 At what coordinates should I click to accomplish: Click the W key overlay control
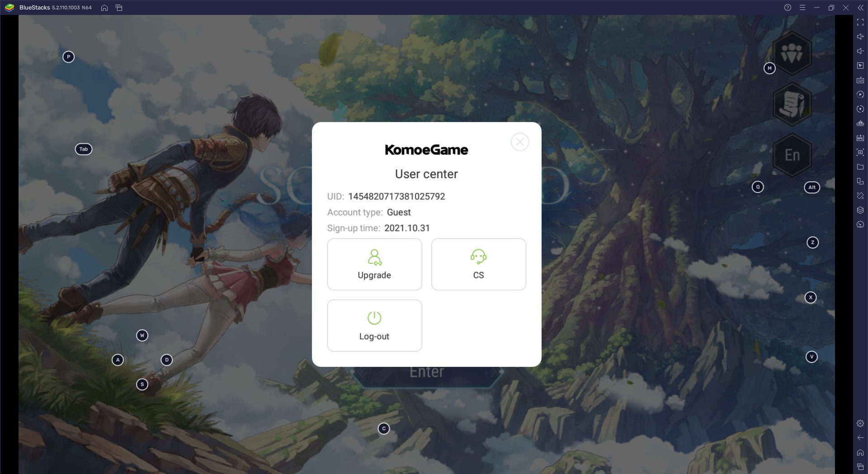click(x=142, y=335)
